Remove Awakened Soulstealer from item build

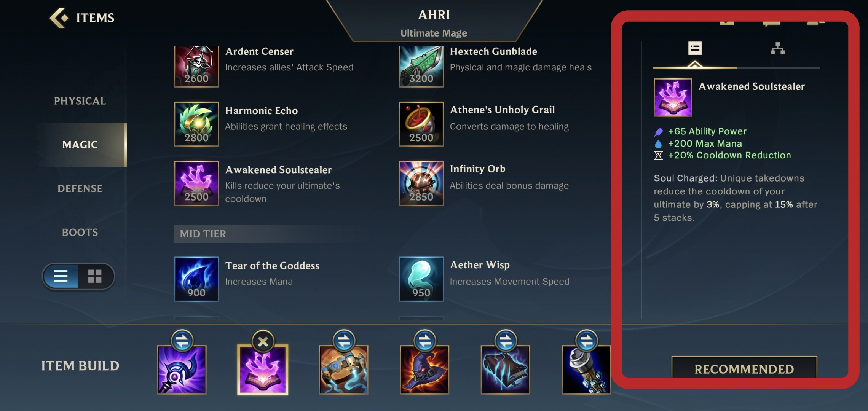(263, 341)
